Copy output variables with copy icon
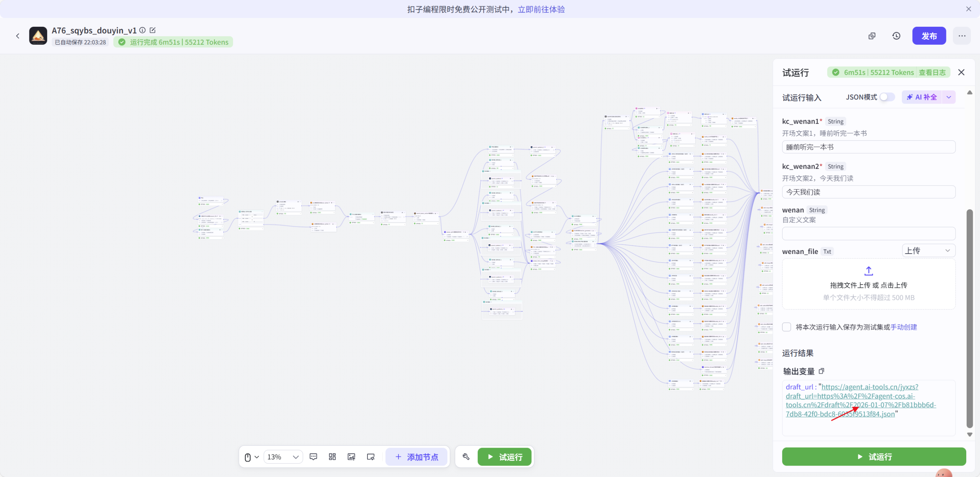980x477 pixels. [x=822, y=371]
